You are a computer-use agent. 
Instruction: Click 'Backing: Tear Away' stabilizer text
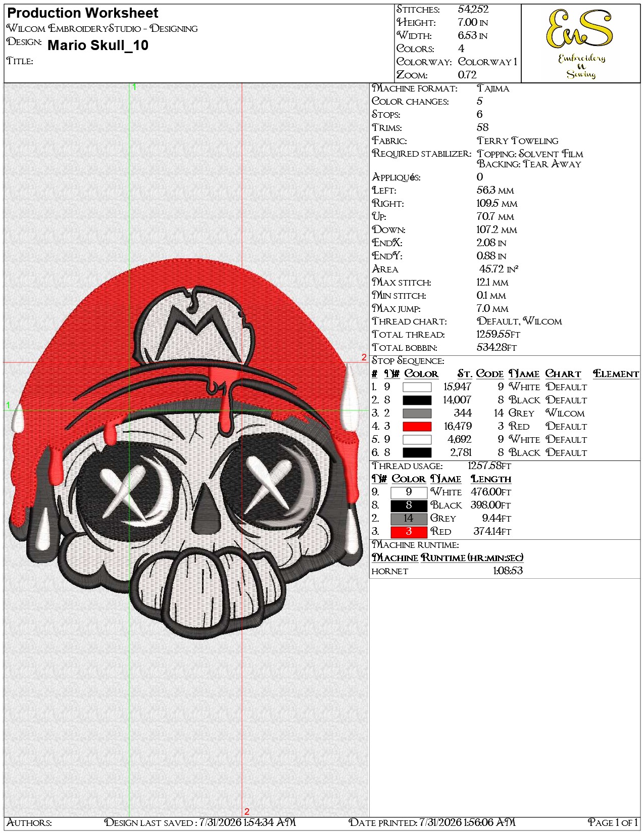(529, 164)
